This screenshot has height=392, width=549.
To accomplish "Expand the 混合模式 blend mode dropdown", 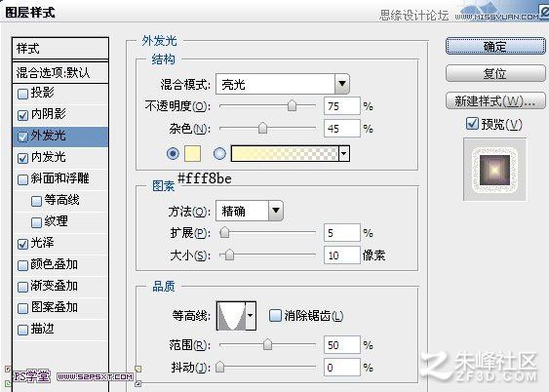I will [x=342, y=84].
